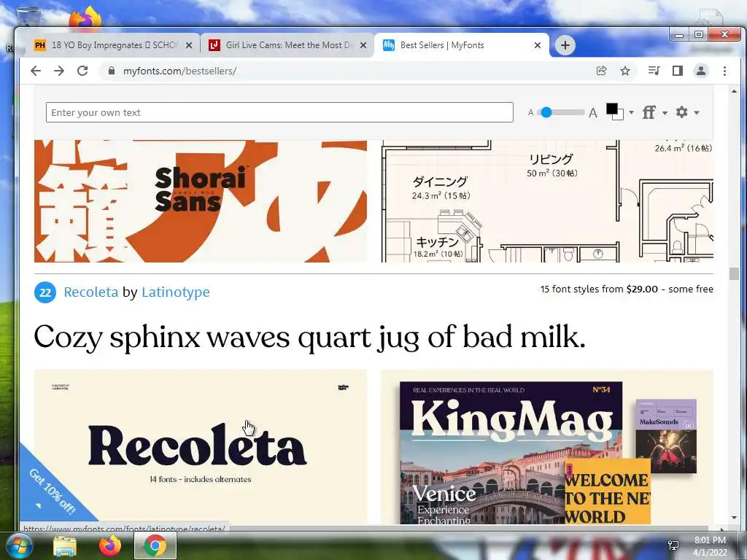This screenshot has width=747, height=560.
Task: Open the Latinotype foundry link
Action: coord(176,292)
